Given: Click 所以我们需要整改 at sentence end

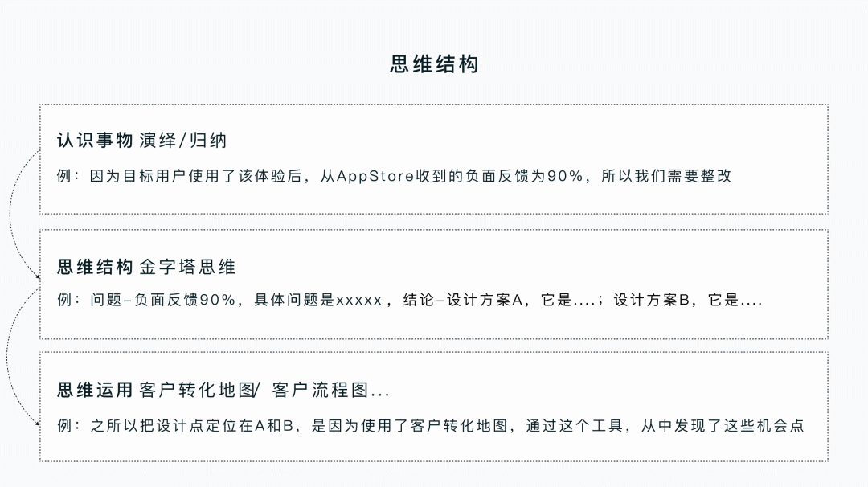Looking at the screenshot, I should (x=666, y=176).
